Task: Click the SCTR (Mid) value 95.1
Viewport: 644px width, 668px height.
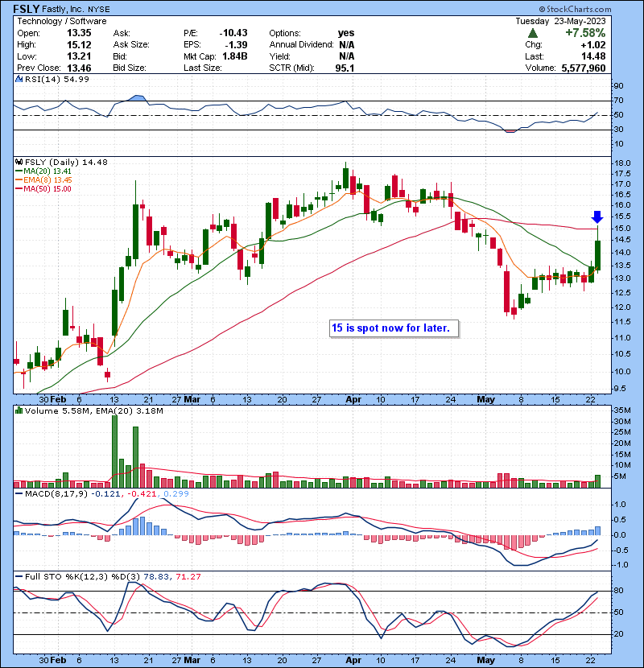Action: (345, 68)
